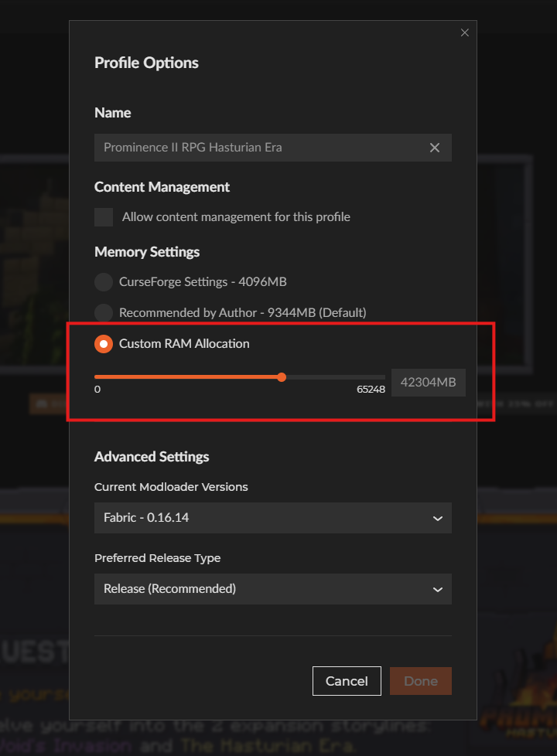Select the CurseForge Settings 4096MB radio button
Image resolution: width=557 pixels, height=756 pixels.
(104, 282)
